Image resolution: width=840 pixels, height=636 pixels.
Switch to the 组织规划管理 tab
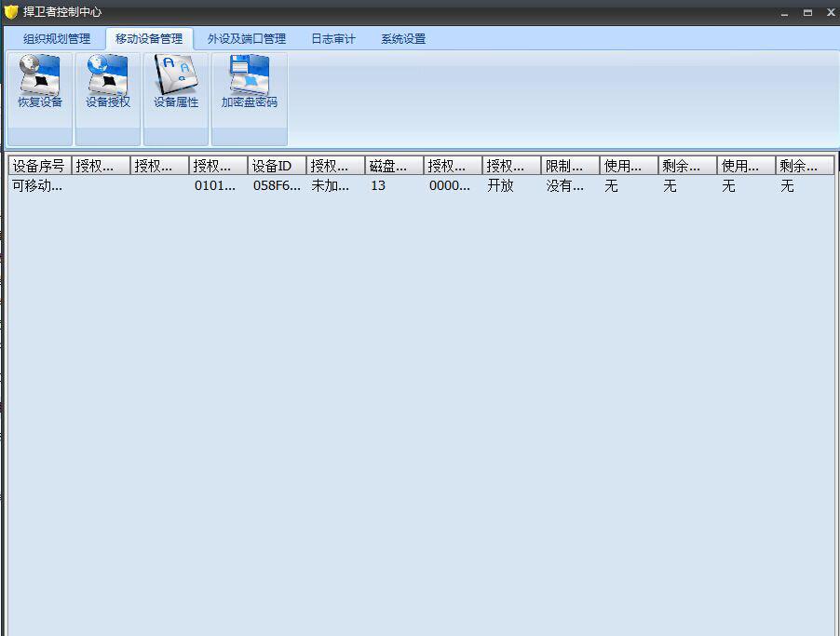tap(57, 39)
